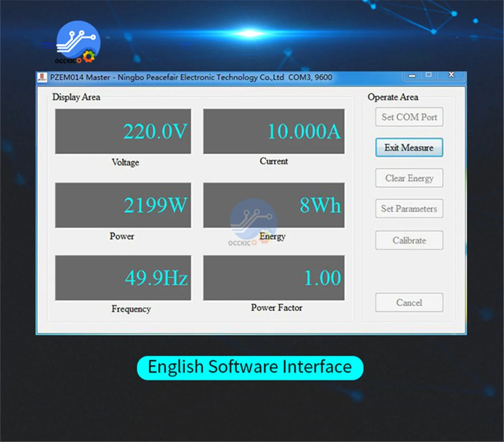The height and width of the screenshot is (442, 504).
Task: Click the Current label
Action: (x=274, y=161)
